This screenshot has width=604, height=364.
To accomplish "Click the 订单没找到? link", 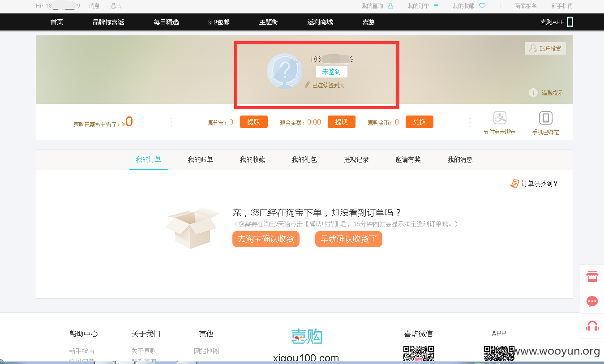I will 540,184.
